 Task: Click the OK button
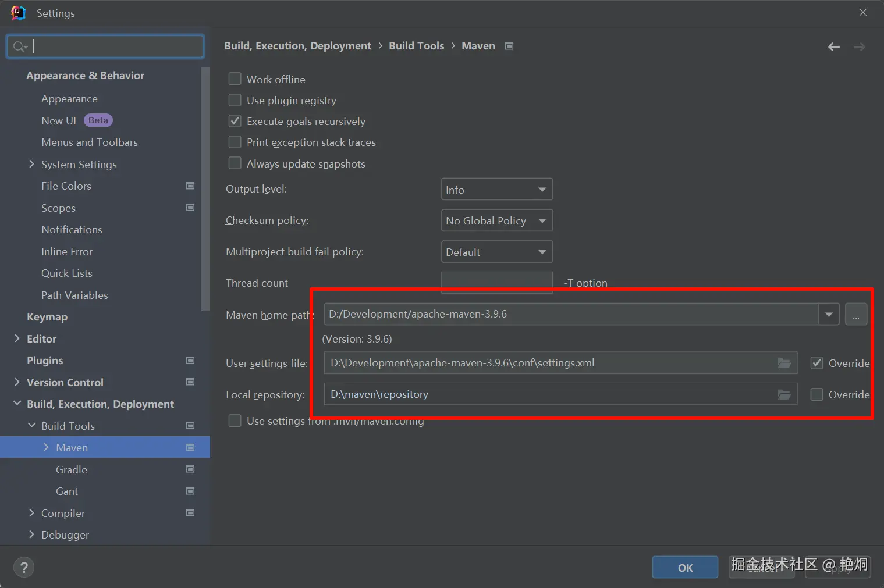pos(685,568)
